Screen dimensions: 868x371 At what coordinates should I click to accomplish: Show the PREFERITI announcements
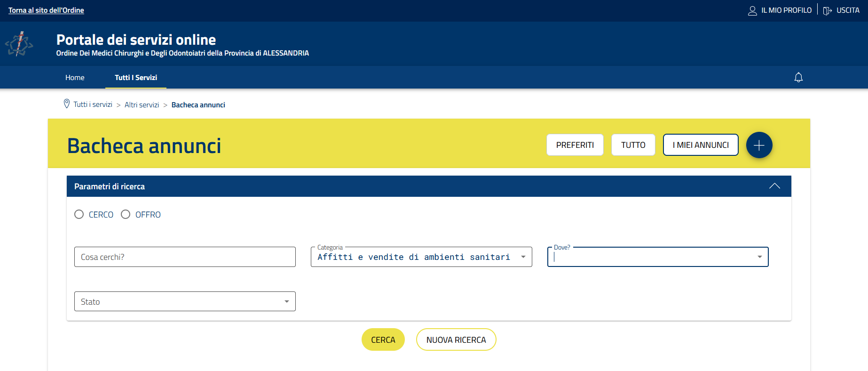(575, 145)
